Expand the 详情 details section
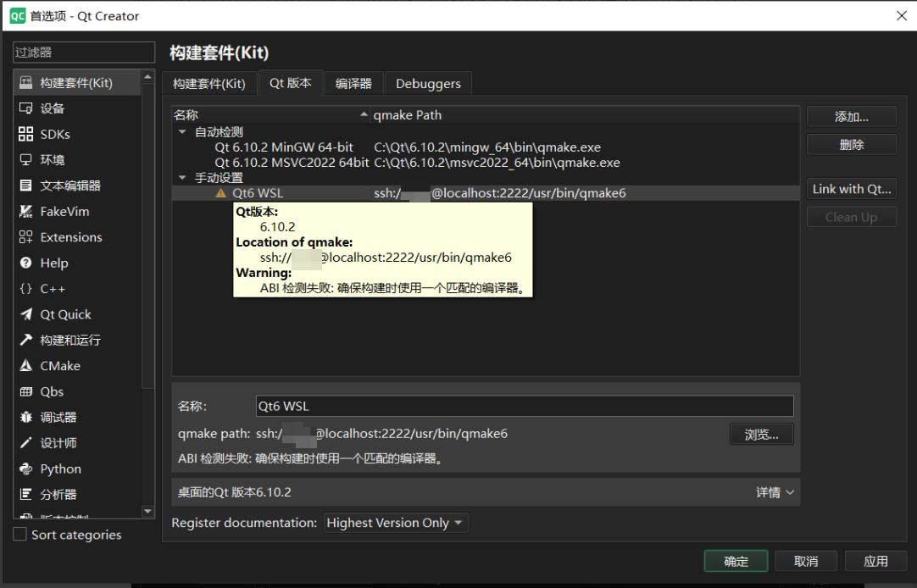Image resolution: width=917 pixels, height=588 pixels. [775, 492]
